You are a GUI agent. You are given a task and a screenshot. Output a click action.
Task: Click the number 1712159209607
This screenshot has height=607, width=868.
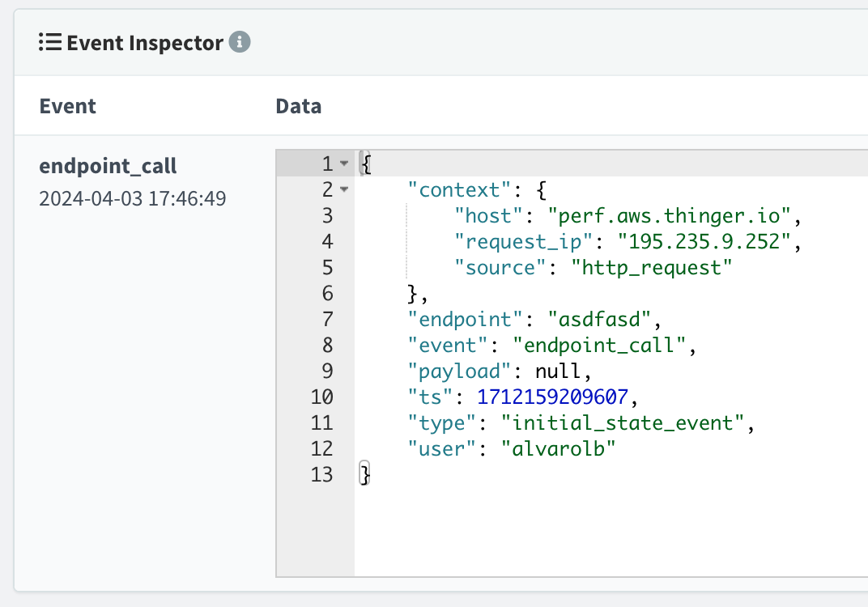point(552,397)
